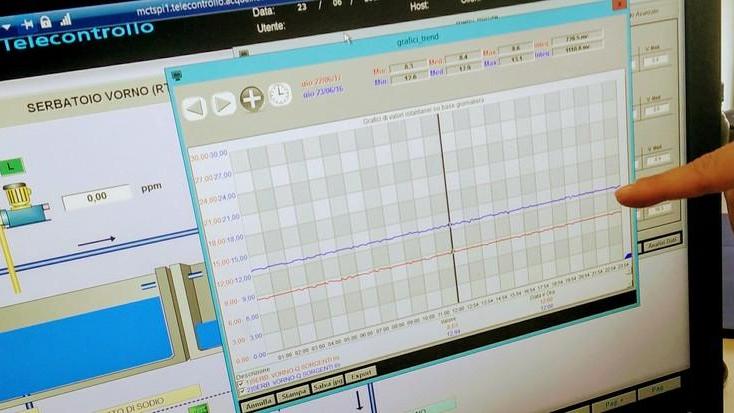Select the red Med value field
734x413 pixels.
[x=463, y=58]
